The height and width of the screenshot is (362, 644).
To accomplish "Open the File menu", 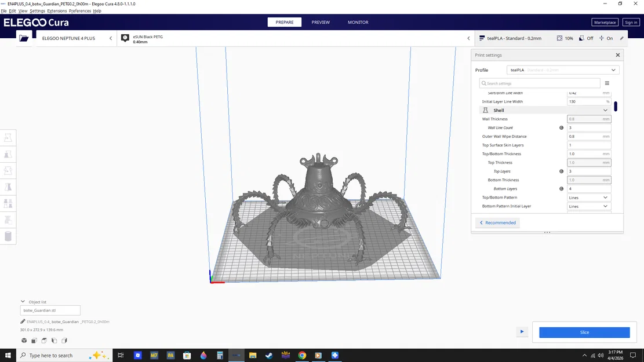I will click(x=3, y=11).
